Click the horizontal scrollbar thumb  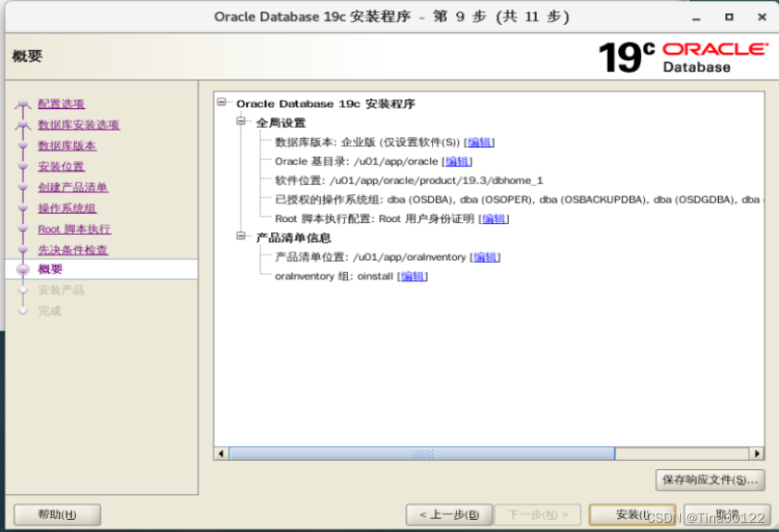point(422,453)
